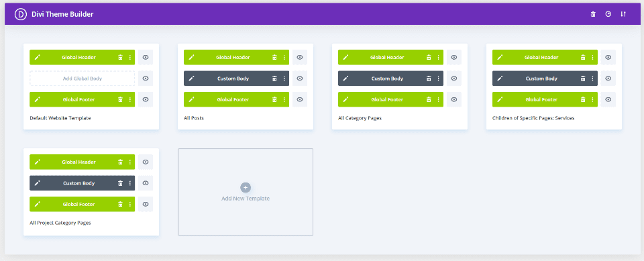This screenshot has width=644, height=261.
Task: Hide Global Header in All Project Category Pages
Action: [146, 162]
